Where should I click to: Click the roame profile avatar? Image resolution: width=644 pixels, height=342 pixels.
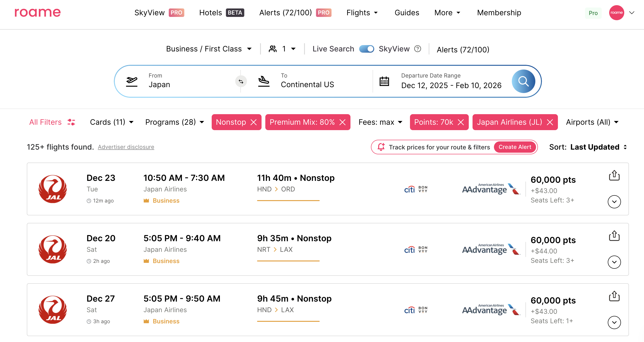coord(616,13)
